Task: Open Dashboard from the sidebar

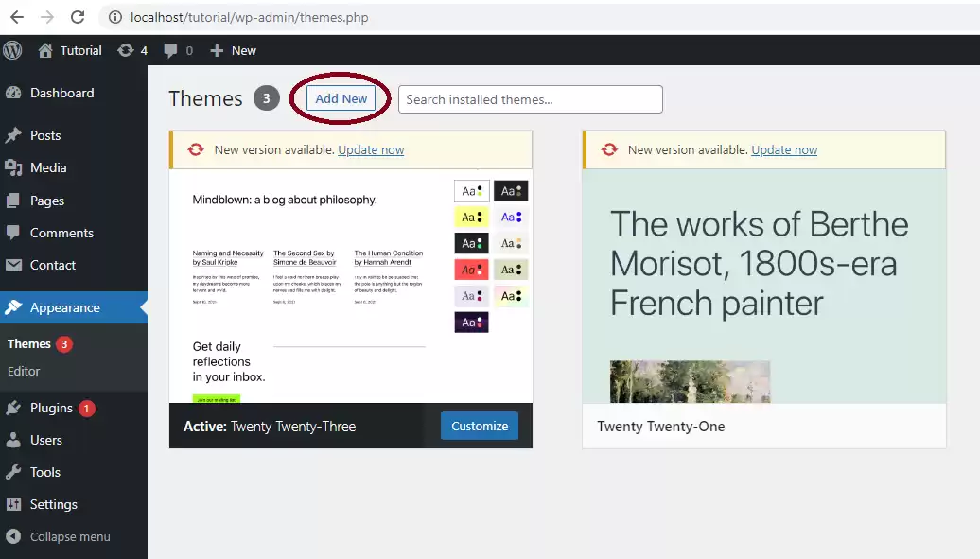Action: click(61, 93)
